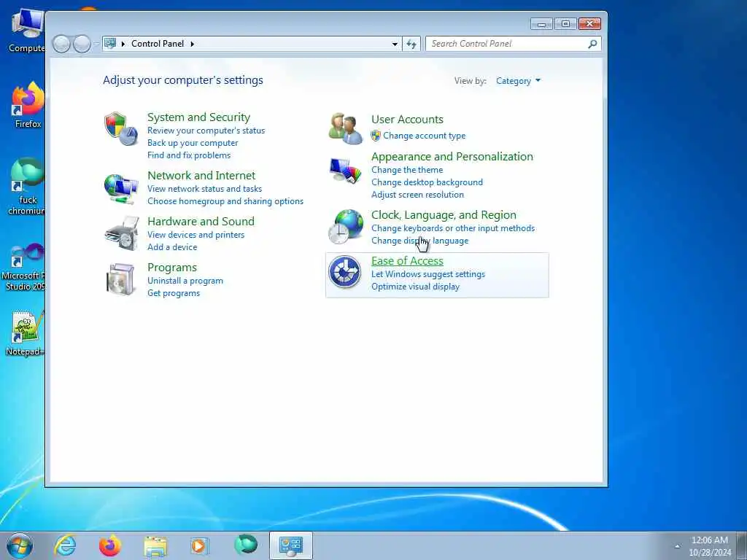Open the View by Category dropdown
Viewport: 747px width, 560px height.
pos(519,81)
